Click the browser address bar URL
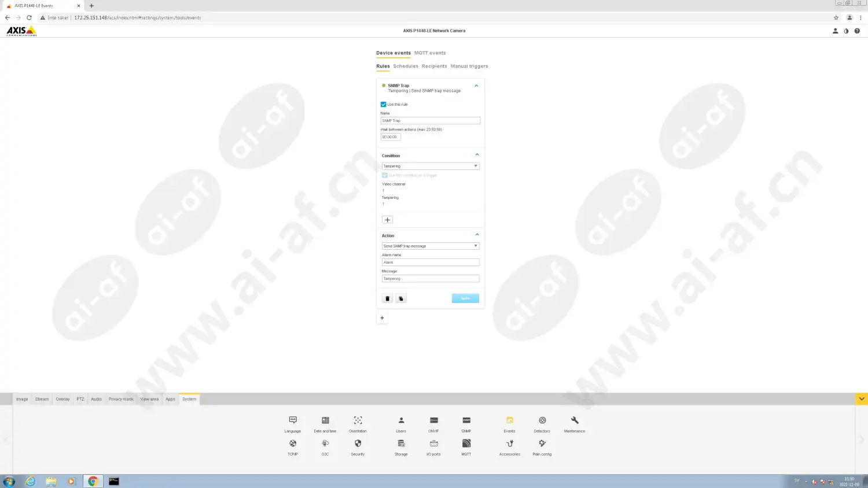The image size is (868, 488). [138, 17]
